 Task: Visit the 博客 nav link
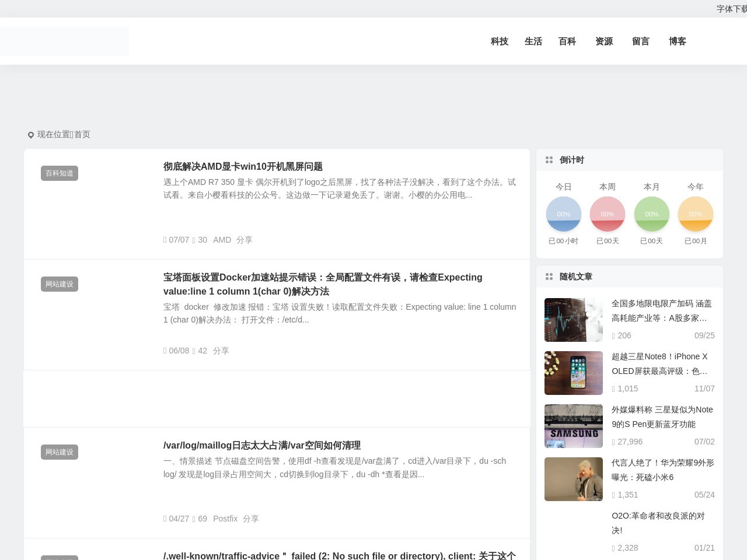click(678, 41)
